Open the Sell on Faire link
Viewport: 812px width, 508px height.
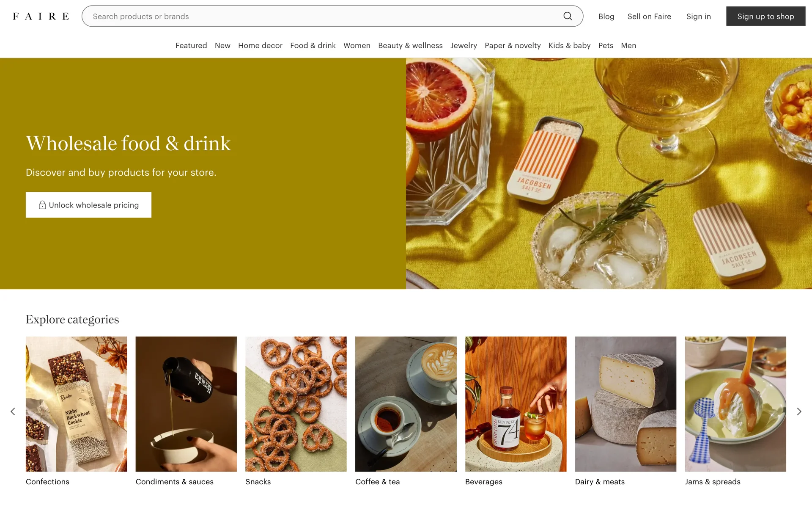(649, 17)
